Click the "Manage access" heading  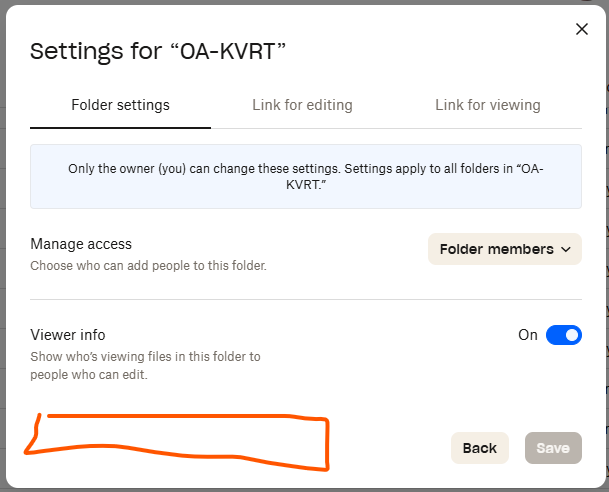tap(81, 244)
